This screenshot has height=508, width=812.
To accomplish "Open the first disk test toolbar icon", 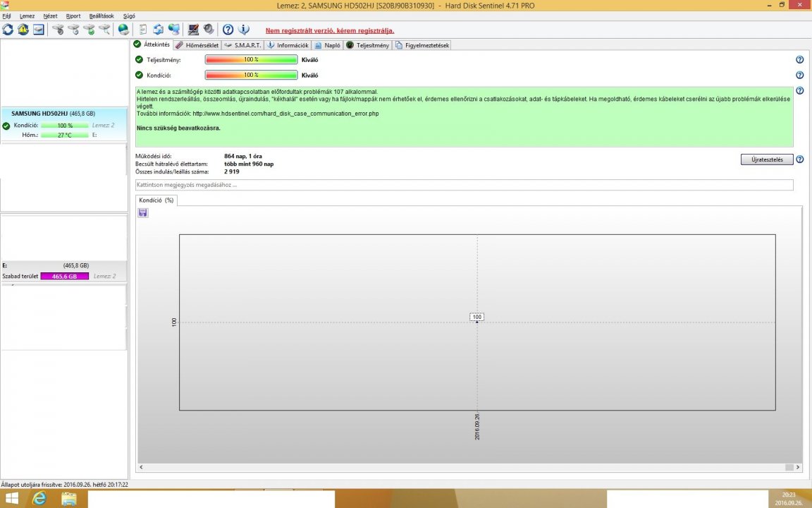I will (x=58, y=30).
